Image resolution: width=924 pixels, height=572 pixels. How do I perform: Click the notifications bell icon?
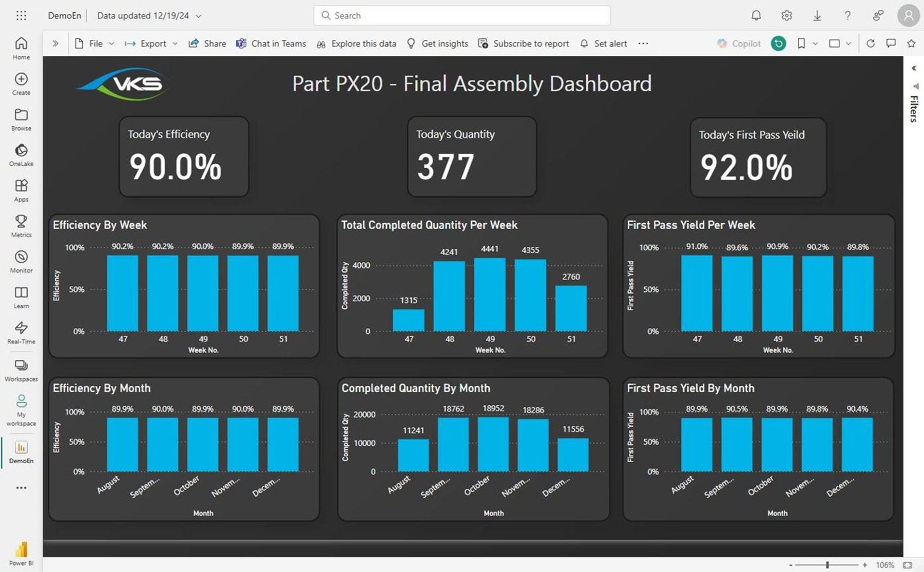(756, 15)
